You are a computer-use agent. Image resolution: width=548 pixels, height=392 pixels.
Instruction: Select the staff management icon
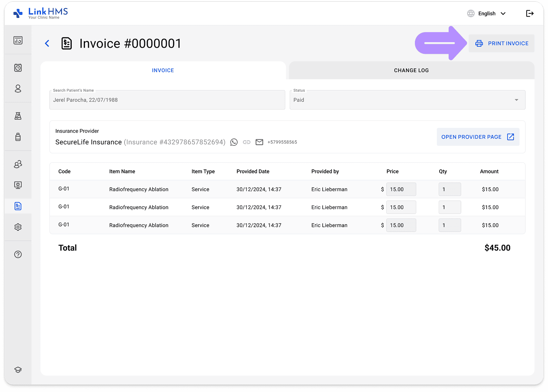pos(18,164)
